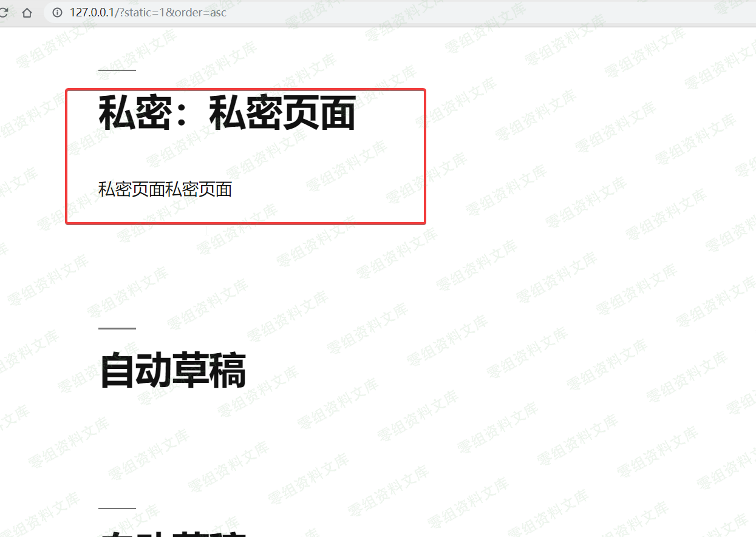Click the short divider line above 私密页面 title
Screen dimensions: 756x537
click(117, 70)
